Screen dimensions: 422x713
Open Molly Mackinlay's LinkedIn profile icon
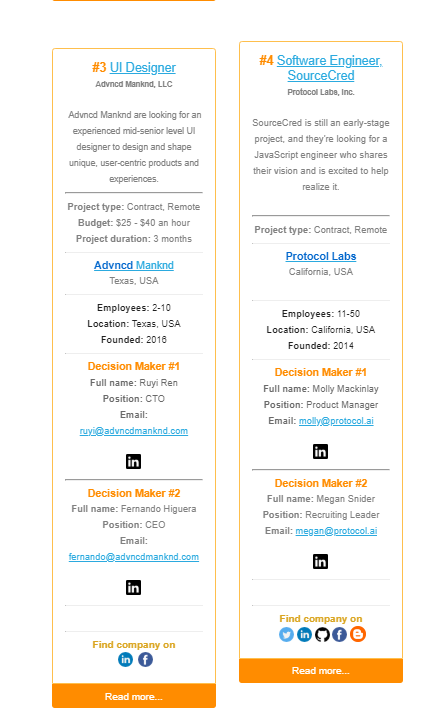click(320, 452)
